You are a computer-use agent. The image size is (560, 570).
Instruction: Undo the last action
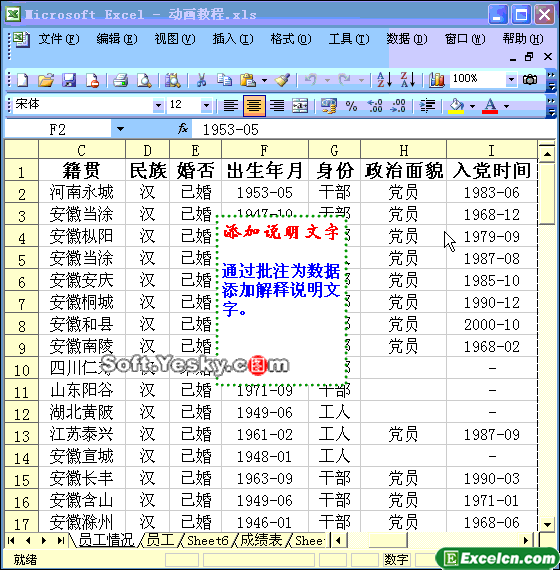311,79
